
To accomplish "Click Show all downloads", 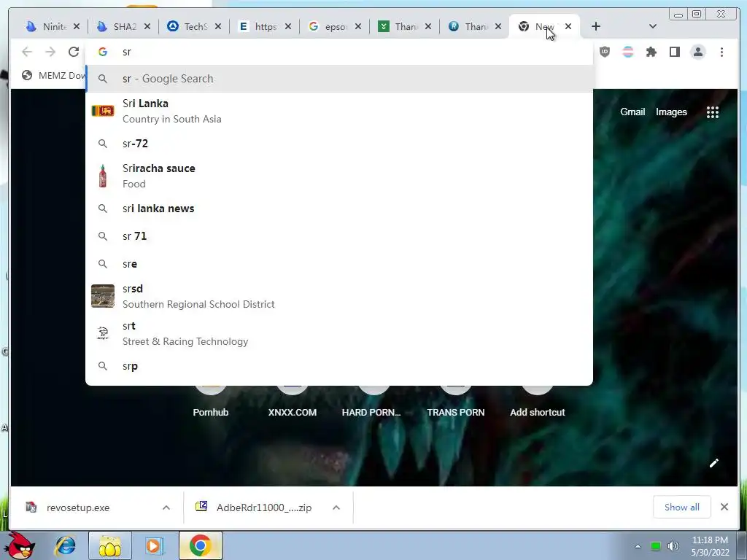I will 682,507.
